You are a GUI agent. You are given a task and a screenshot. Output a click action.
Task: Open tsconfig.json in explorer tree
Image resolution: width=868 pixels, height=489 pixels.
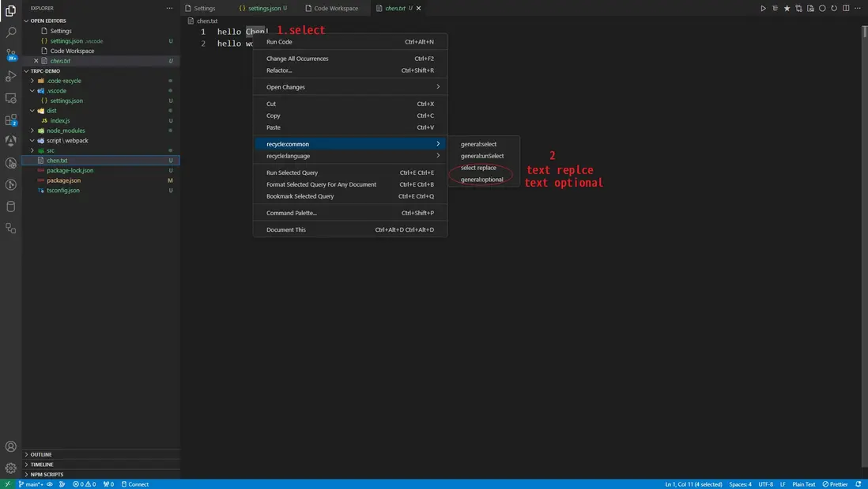[100, 191]
